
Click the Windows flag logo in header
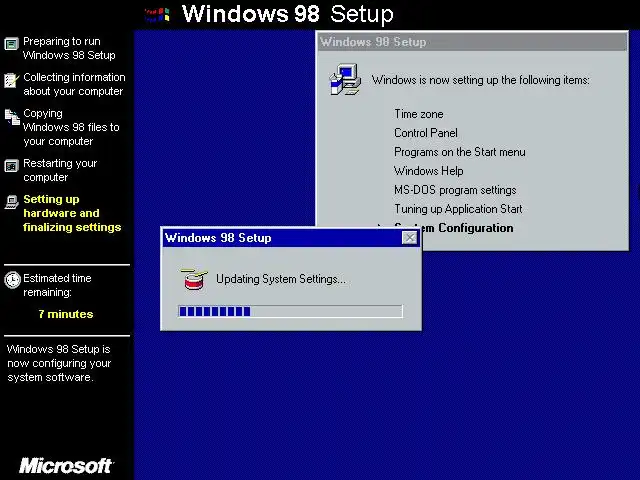tap(157, 15)
